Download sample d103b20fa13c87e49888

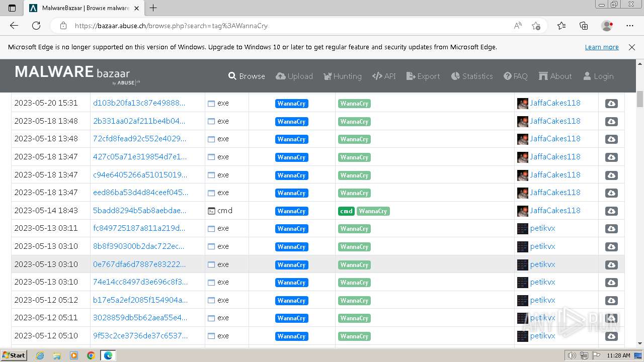point(611,104)
